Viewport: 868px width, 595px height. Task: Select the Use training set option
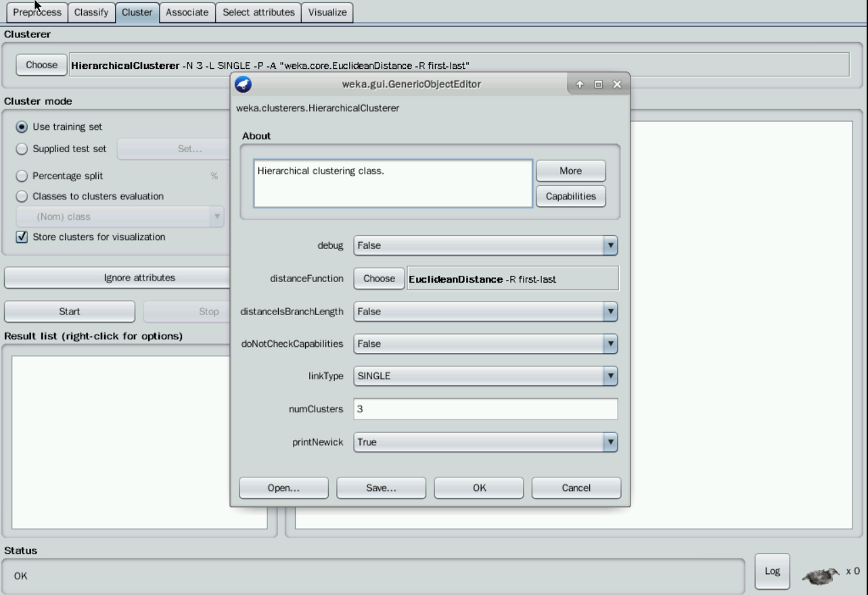coord(22,127)
